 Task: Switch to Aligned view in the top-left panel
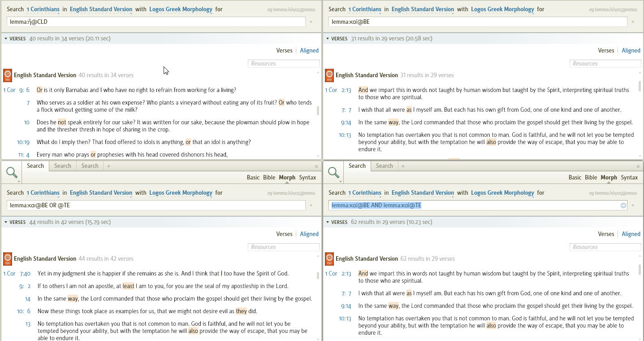(309, 51)
